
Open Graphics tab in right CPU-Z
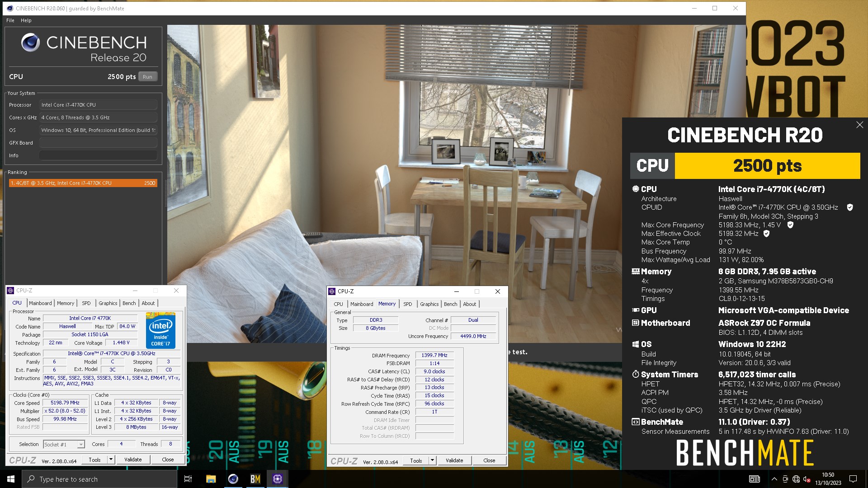tap(429, 304)
